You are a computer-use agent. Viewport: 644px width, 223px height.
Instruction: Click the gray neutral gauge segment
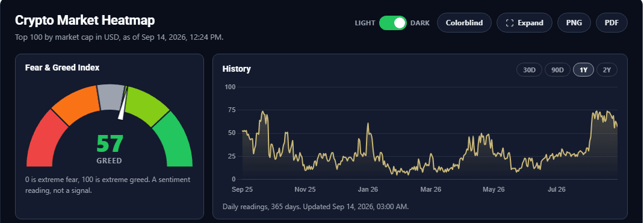click(x=110, y=96)
